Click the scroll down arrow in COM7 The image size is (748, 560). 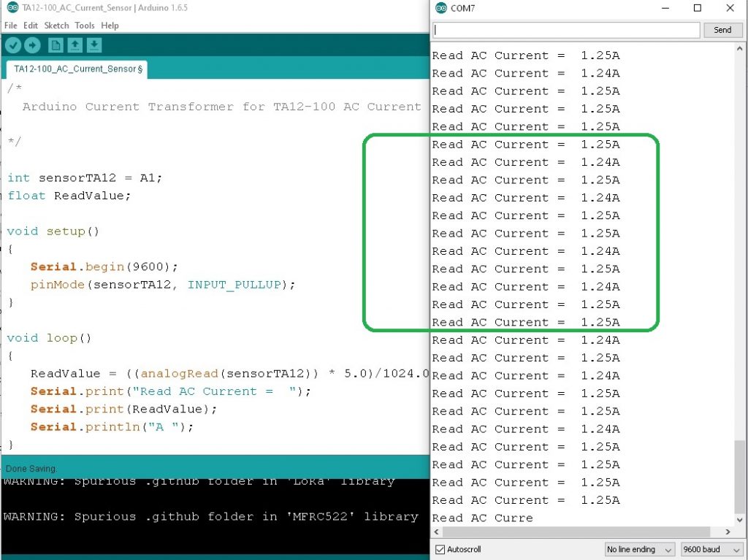pyautogui.click(x=739, y=520)
